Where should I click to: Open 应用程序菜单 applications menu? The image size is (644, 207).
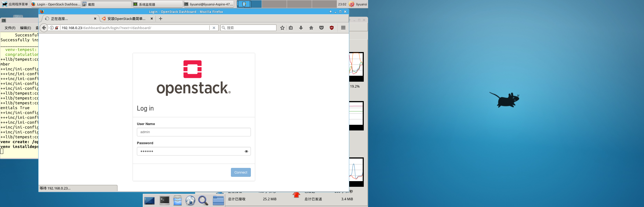click(x=15, y=4)
